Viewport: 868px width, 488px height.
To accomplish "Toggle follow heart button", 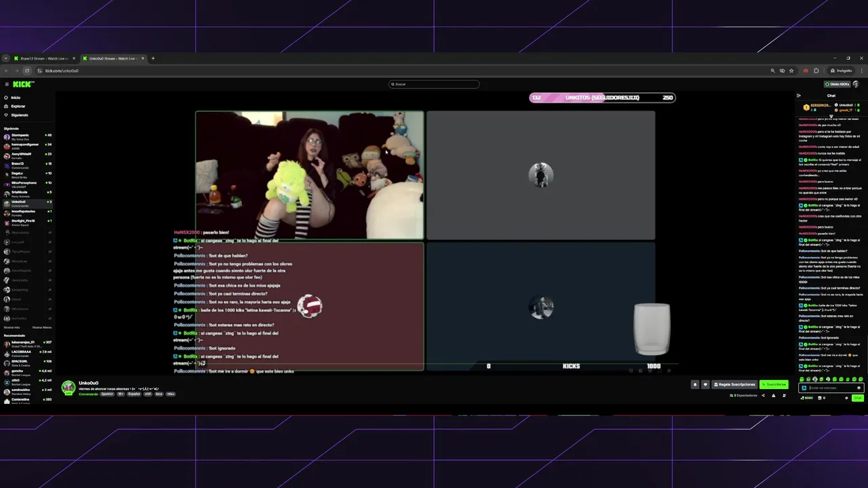I will pos(705,384).
